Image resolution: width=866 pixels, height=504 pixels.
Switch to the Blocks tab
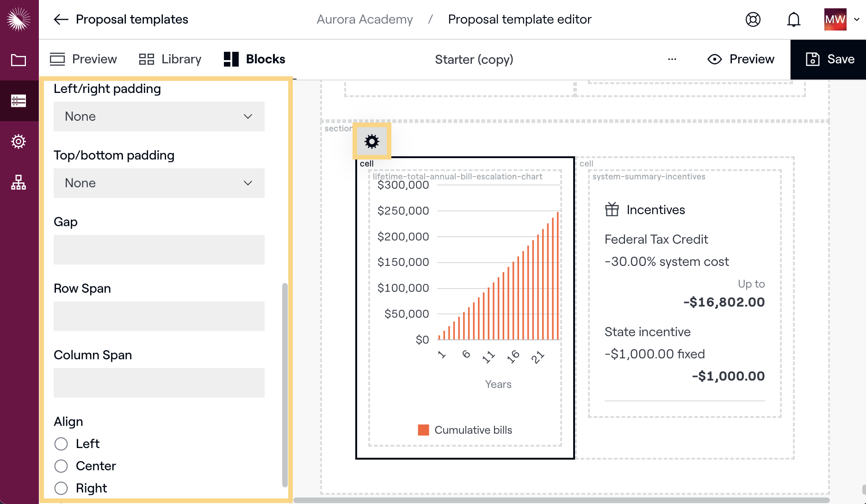(254, 59)
